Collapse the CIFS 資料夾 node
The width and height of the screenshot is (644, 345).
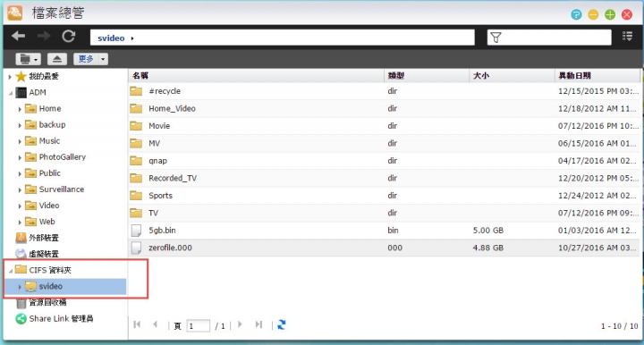[10, 270]
